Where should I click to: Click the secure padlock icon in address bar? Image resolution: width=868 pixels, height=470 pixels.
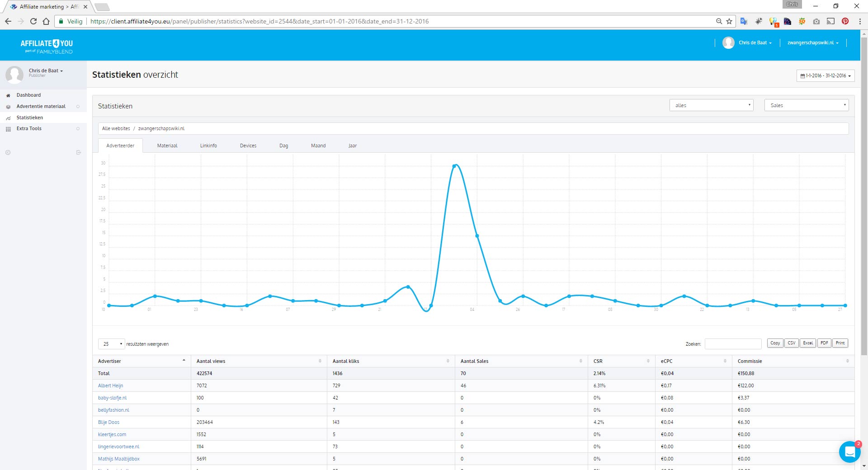coord(61,21)
